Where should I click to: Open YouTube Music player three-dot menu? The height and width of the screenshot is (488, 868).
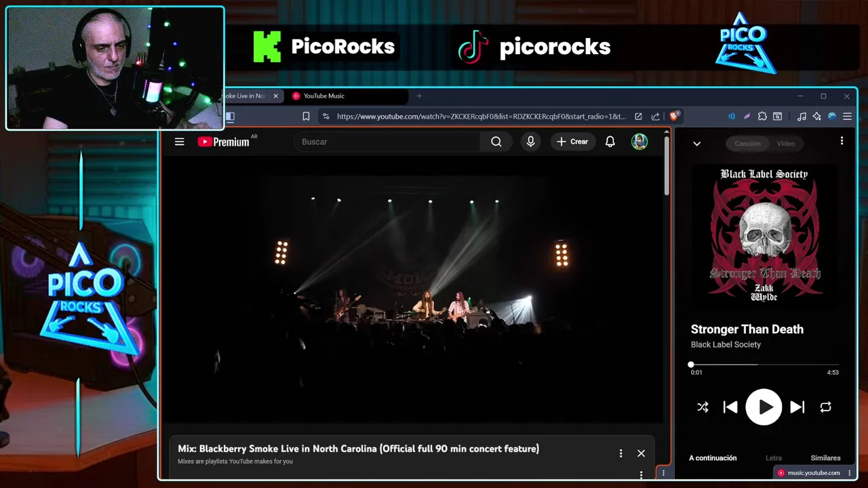point(842,141)
